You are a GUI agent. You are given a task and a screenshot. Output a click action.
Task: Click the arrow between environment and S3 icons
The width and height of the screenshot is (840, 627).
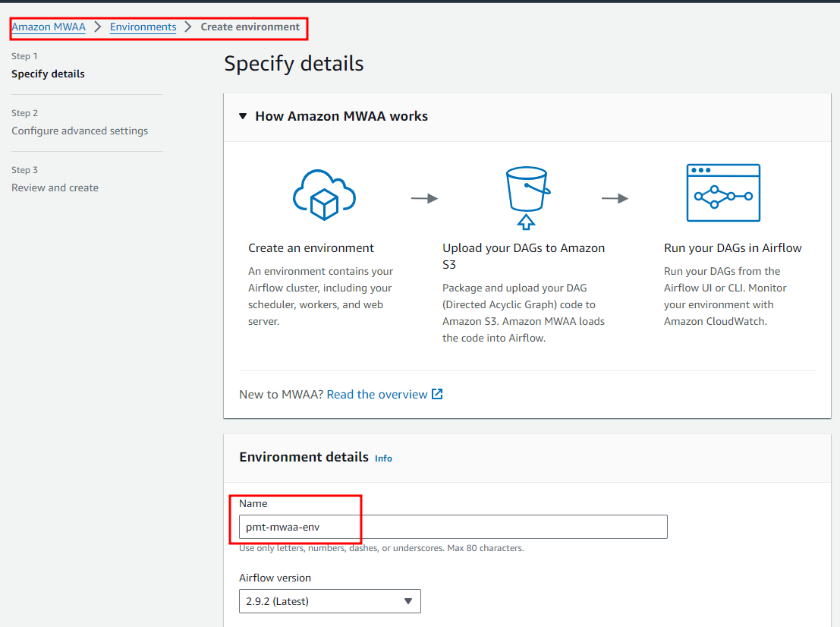(425, 199)
